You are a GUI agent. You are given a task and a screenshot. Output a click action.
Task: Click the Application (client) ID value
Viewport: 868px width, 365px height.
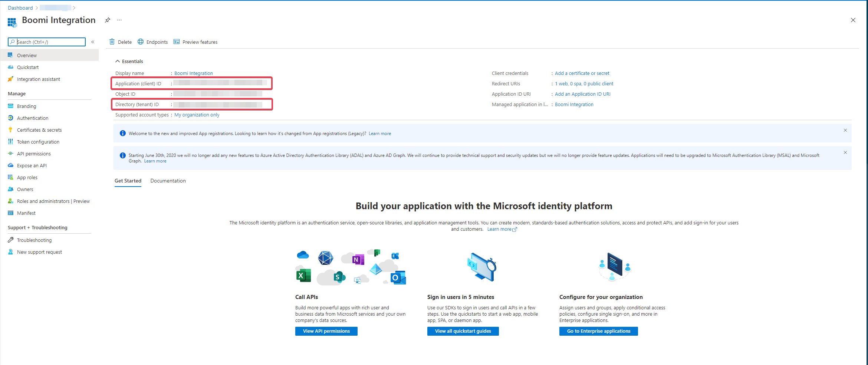tap(220, 83)
